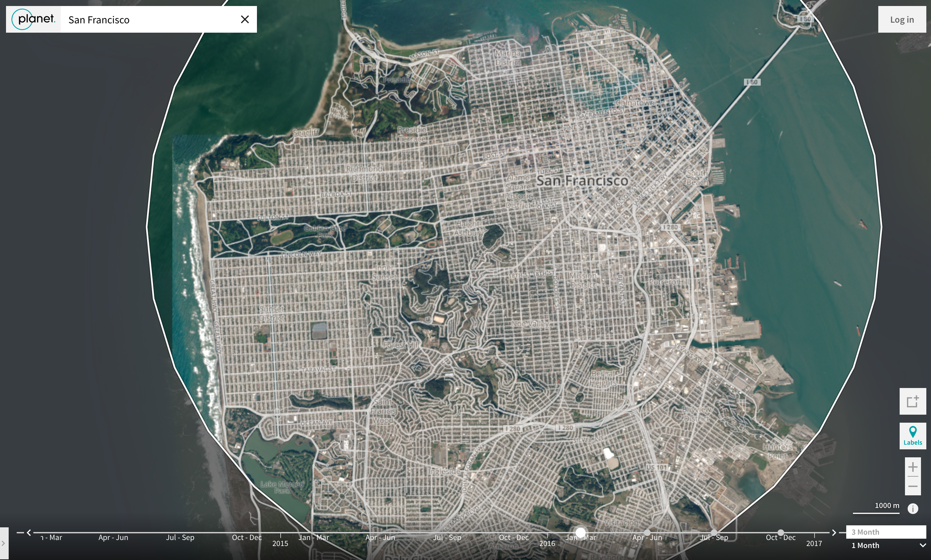Open the info circle icon
931x560 pixels.
913,509
